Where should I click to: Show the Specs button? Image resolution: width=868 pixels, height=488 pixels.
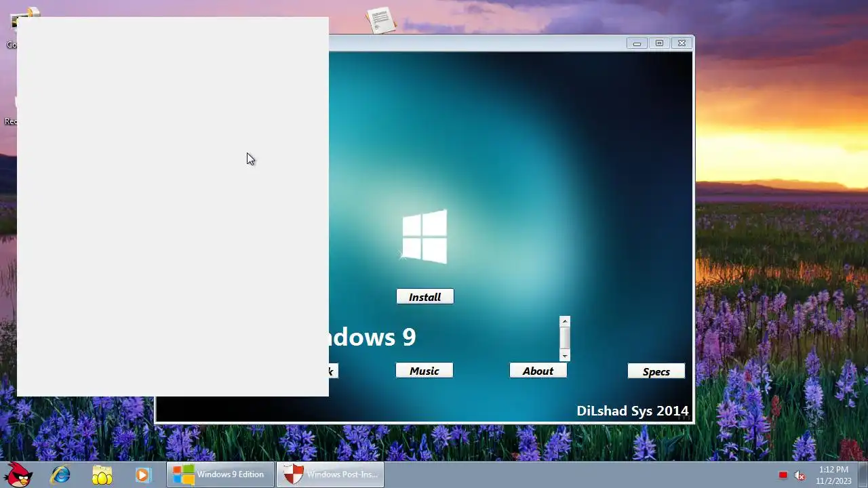pyautogui.click(x=656, y=371)
